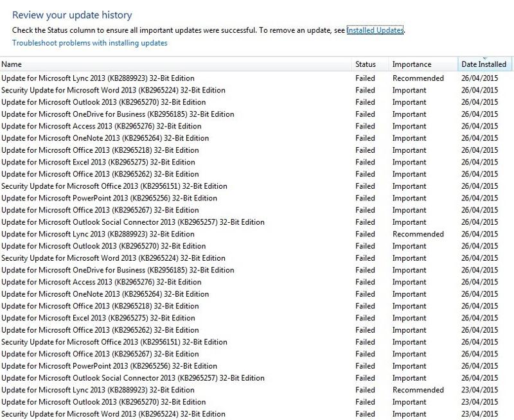This screenshot has height=420, width=514.
Task: Click the Review your update history heading
Action: (72, 15)
